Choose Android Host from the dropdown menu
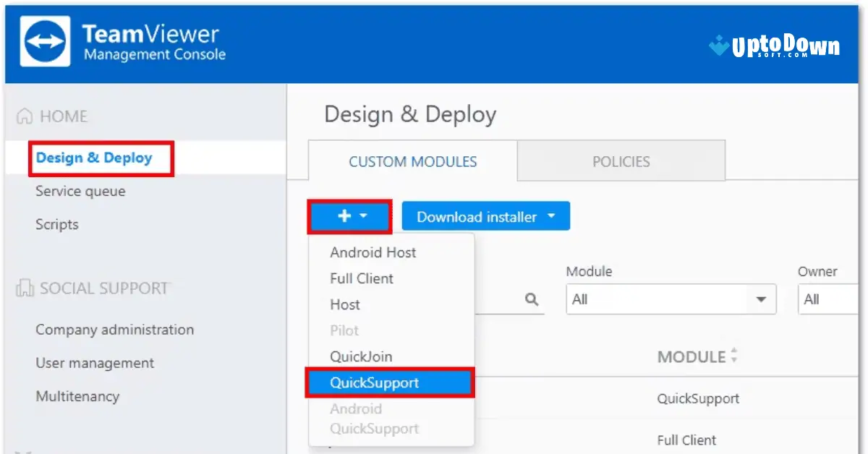This screenshot has width=868, height=454. (373, 252)
